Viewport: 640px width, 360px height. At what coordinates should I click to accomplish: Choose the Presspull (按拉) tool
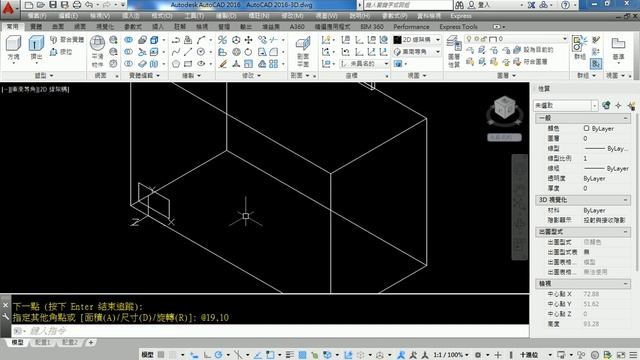pos(61,52)
